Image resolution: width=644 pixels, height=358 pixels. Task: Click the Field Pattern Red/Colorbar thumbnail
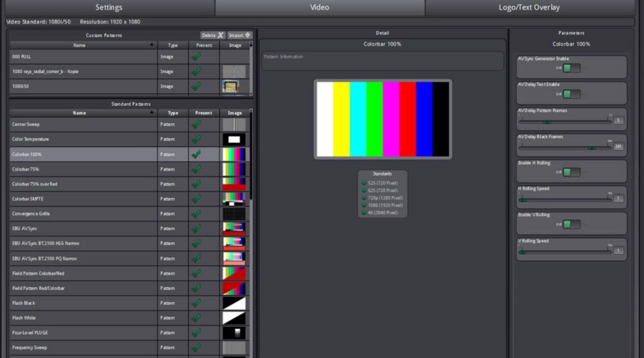tap(234, 288)
